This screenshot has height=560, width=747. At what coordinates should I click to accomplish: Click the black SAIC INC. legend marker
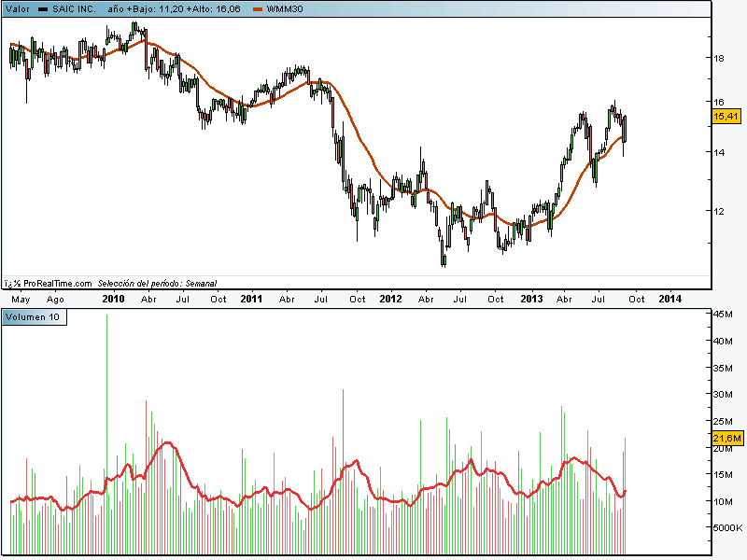(43, 8)
